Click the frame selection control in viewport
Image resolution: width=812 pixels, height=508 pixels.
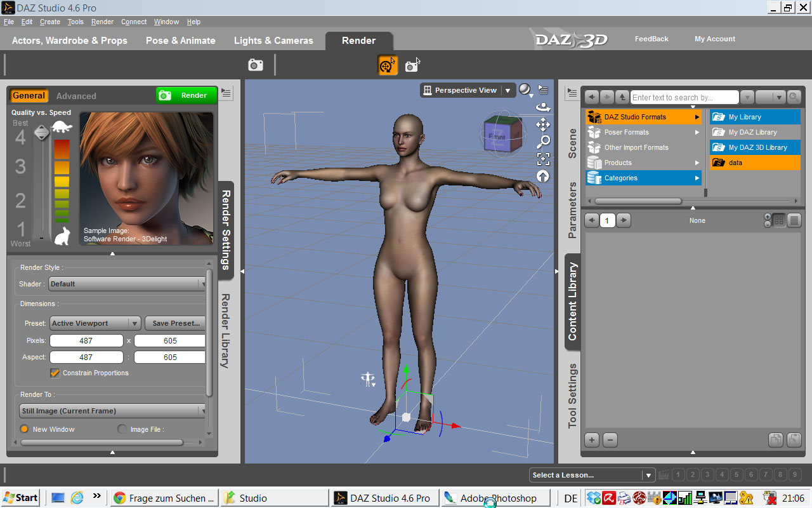[x=543, y=159]
